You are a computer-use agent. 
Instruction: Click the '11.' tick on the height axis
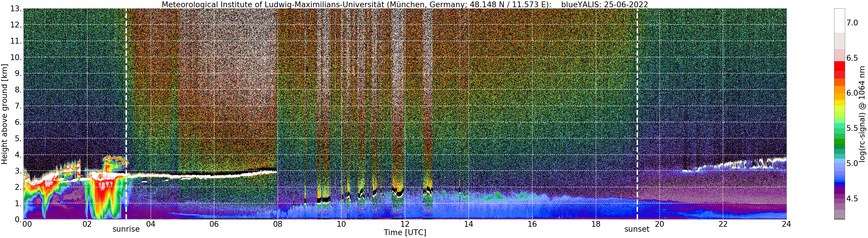click(x=16, y=41)
